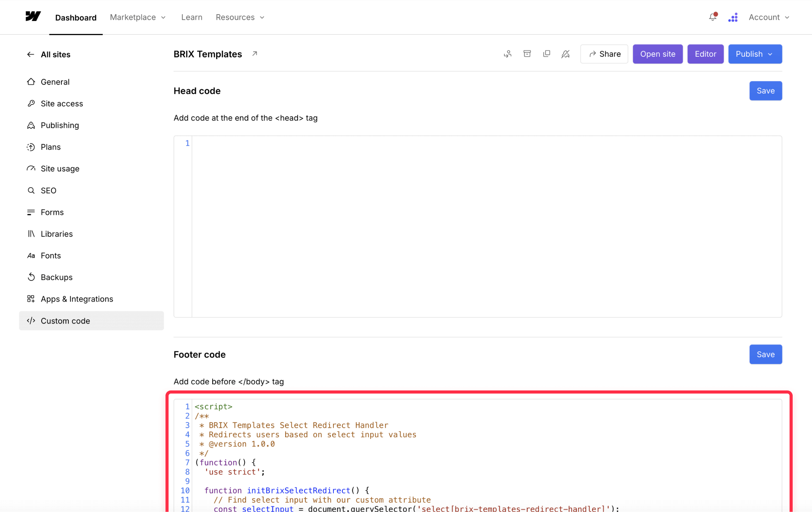
Task: Click the 'Head code' heading
Action: 197,91
